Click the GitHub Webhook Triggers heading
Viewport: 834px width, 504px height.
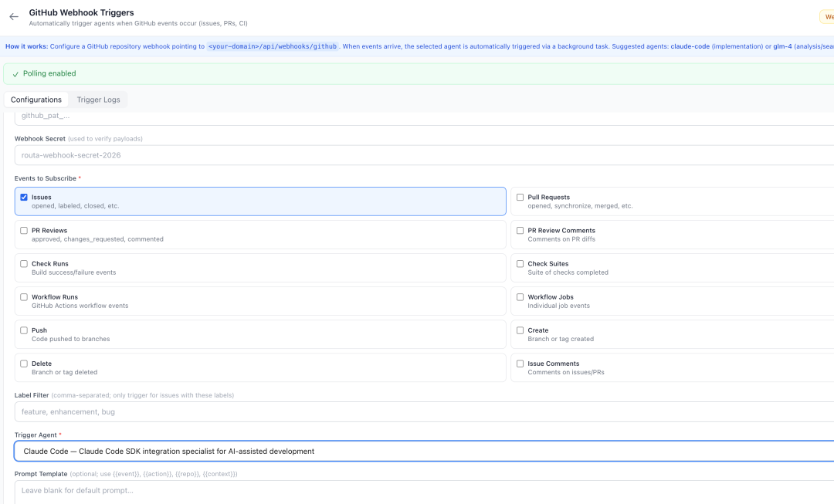(81, 12)
